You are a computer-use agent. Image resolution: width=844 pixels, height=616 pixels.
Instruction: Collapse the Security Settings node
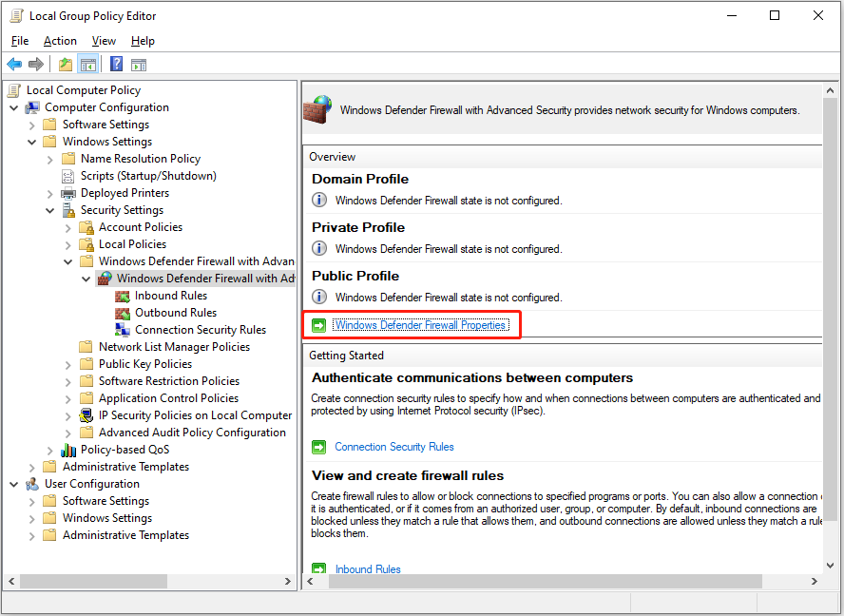(x=50, y=210)
